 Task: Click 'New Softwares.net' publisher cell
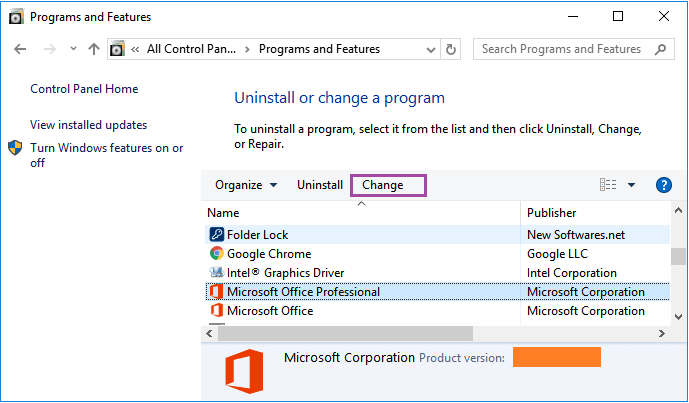[x=576, y=235]
